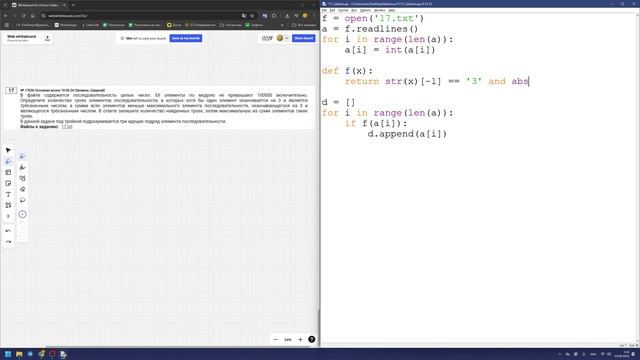Click the zoom percentage value
Image resolution: width=640 pixels, height=360 pixels.
tap(288, 340)
